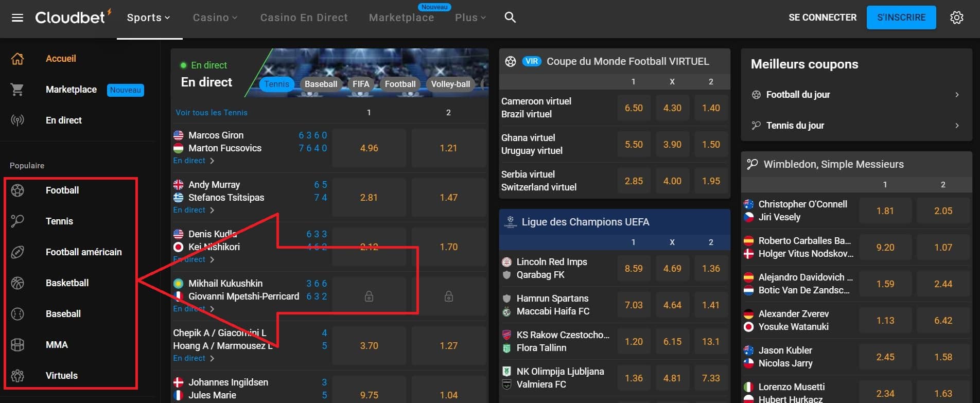Click the USA flag next to Marcos Giron

click(x=179, y=135)
